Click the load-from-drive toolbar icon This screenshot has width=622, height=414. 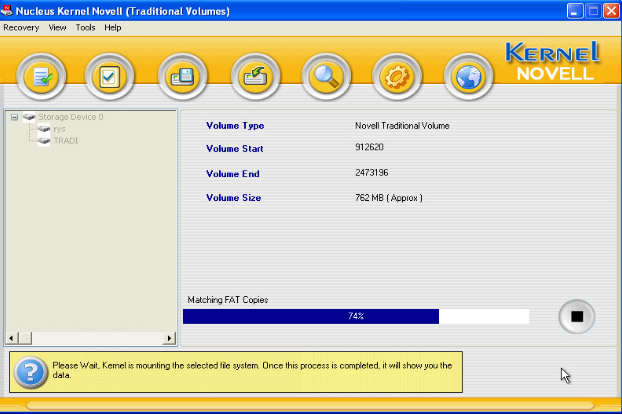point(255,77)
